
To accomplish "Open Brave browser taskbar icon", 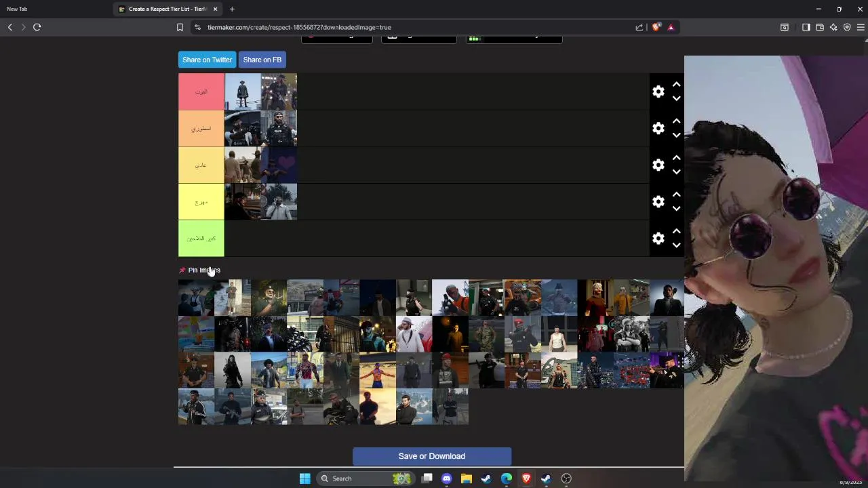I will click(x=526, y=479).
